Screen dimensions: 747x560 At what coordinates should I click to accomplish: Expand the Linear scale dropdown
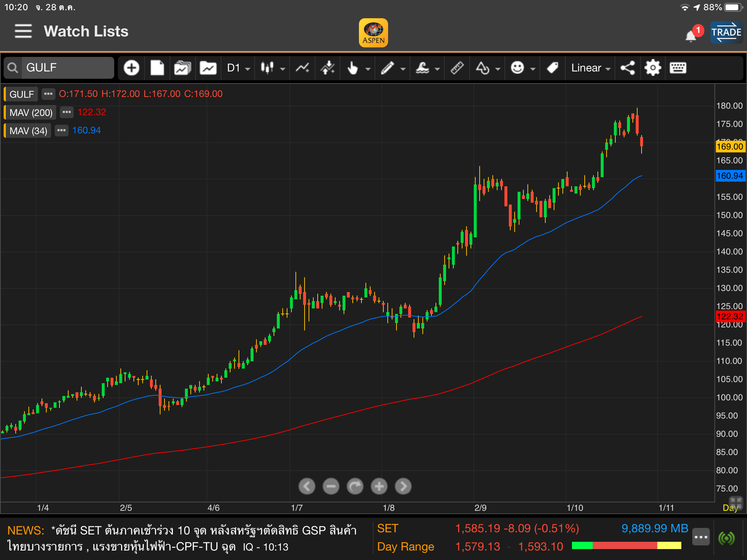(x=590, y=68)
